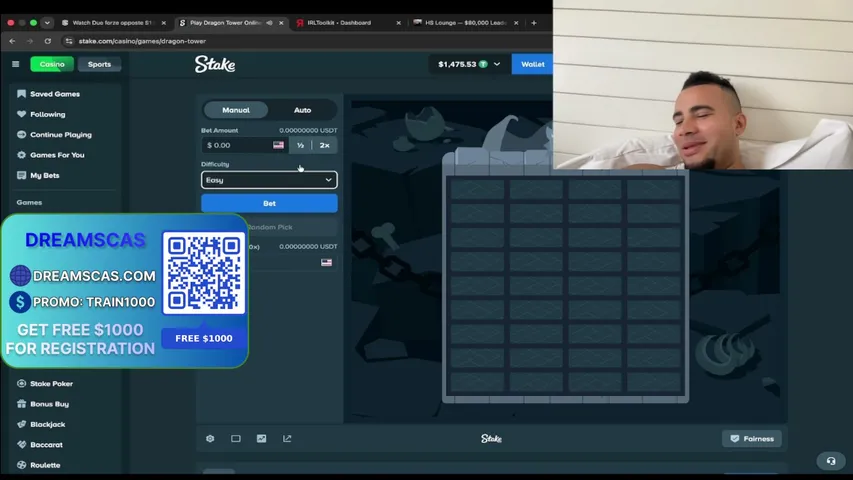The height and width of the screenshot is (480, 853).
Task: Click the blue Bet button
Action: pos(269,204)
